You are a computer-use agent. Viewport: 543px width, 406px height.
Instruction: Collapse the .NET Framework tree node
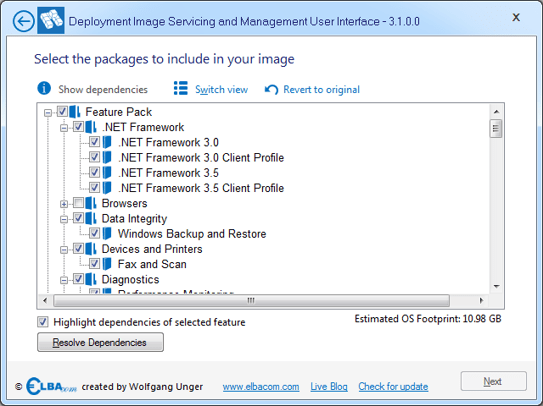64,128
